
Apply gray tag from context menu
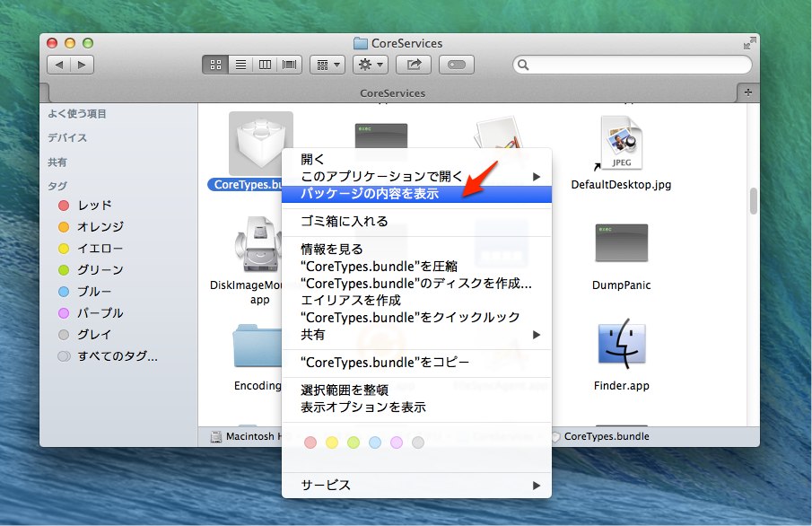pos(418,442)
